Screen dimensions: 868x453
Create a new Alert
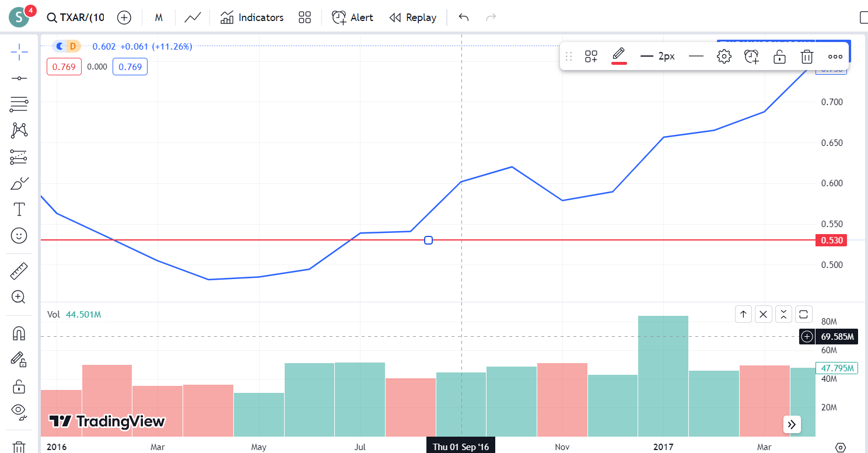click(352, 18)
